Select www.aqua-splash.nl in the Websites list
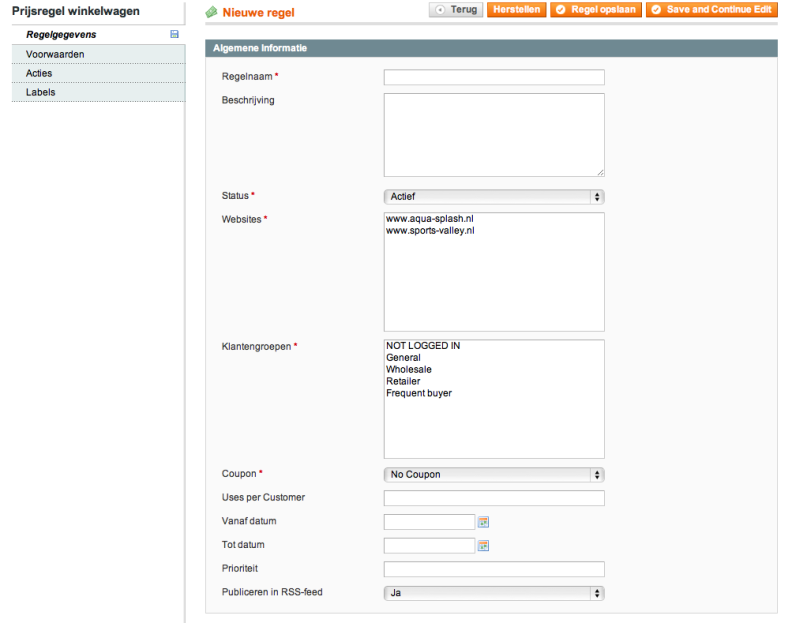The width and height of the screenshot is (792, 623). [430, 219]
